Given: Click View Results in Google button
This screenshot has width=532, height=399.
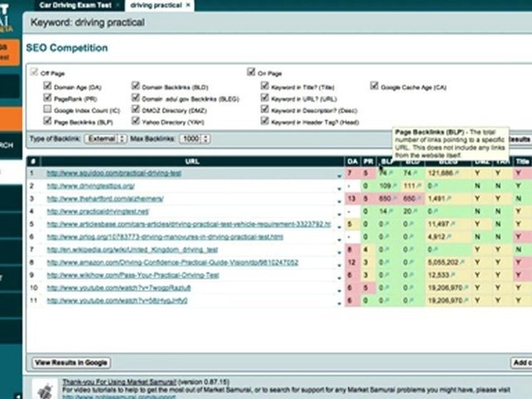Looking at the screenshot, I should [71, 362].
